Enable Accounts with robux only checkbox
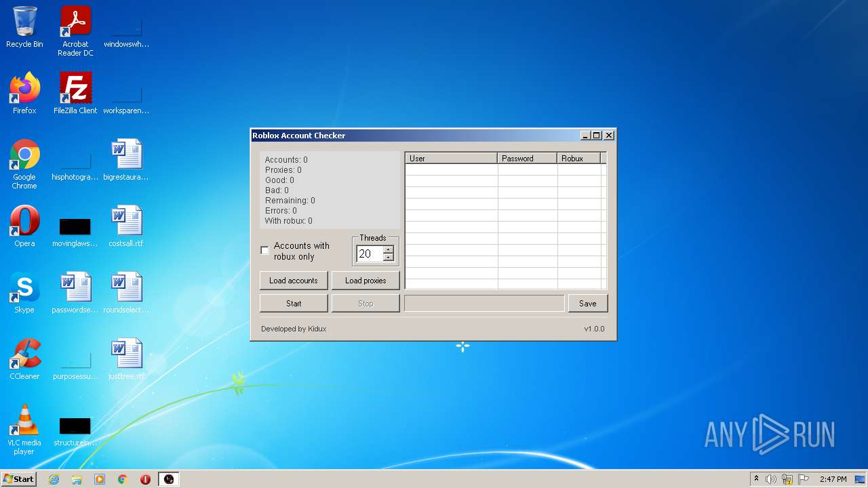This screenshot has width=868, height=488. click(x=265, y=251)
